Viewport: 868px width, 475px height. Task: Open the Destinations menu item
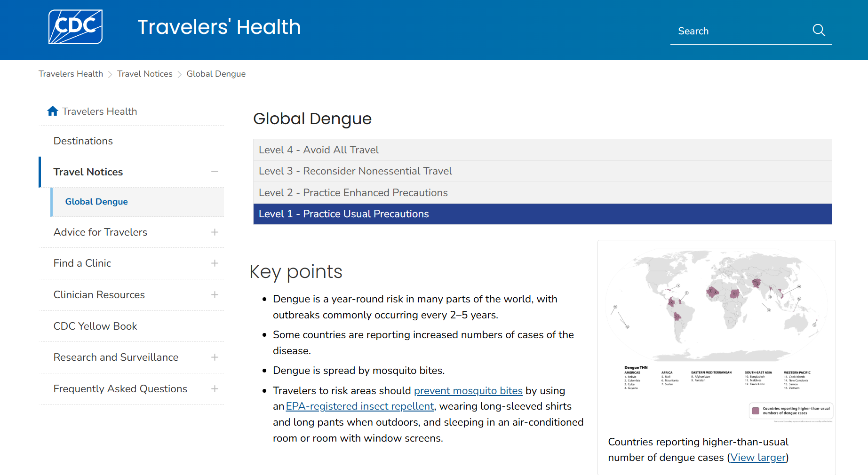[x=83, y=141]
